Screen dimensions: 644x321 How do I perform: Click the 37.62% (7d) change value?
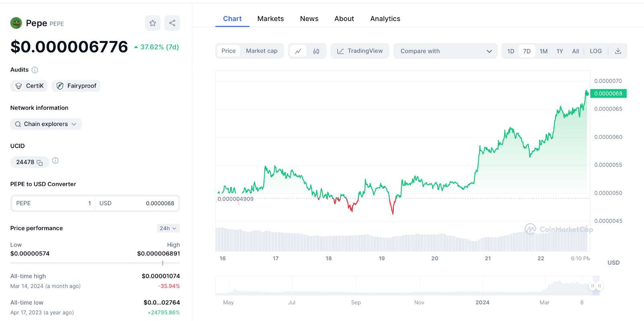pos(157,47)
